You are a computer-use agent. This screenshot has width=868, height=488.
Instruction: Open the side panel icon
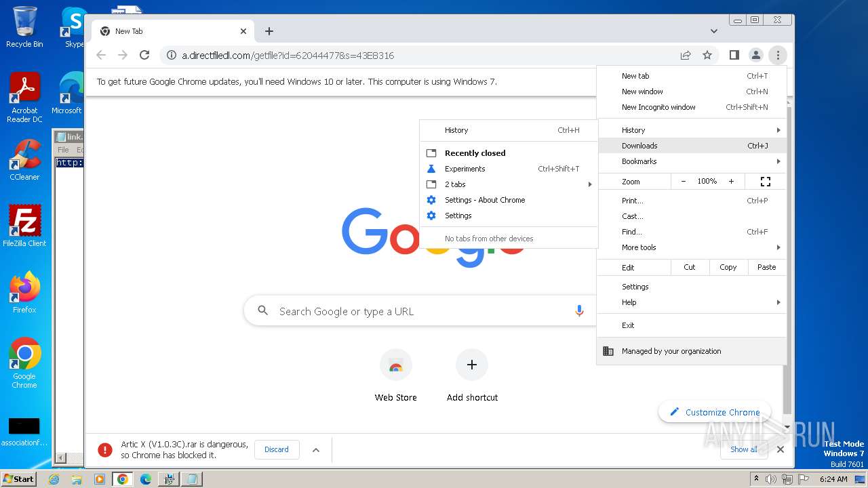734,55
